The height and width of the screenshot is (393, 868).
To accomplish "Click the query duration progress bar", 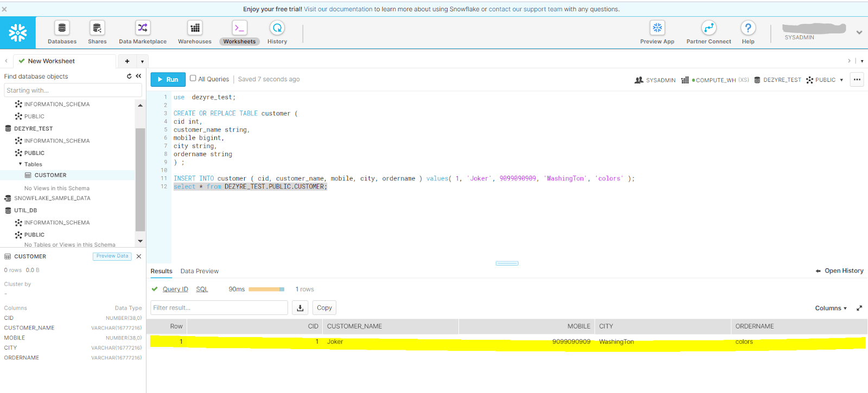I will pyautogui.click(x=266, y=289).
